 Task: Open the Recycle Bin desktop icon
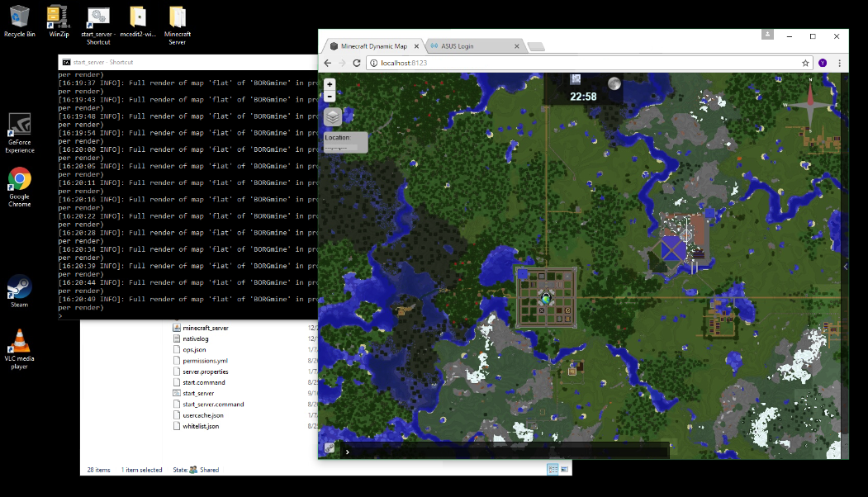(19, 21)
